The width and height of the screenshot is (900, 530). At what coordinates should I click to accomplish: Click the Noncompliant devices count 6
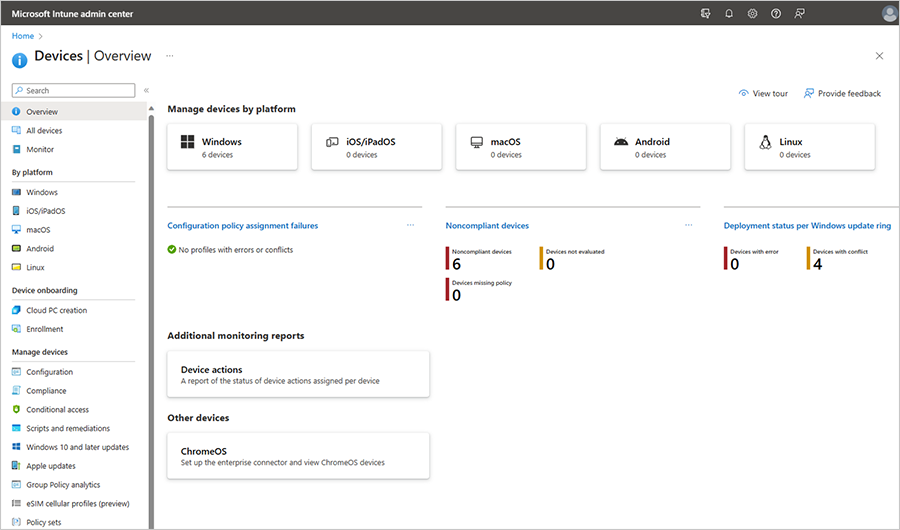[x=456, y=264]
